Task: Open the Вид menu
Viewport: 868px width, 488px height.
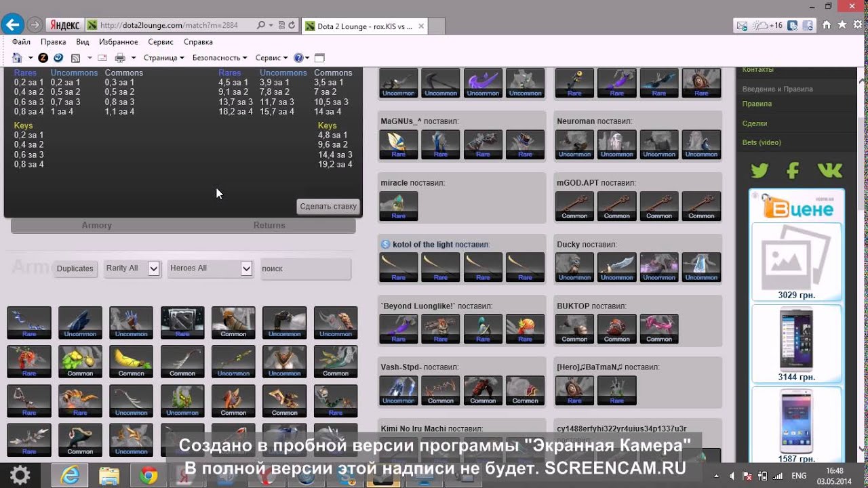Action: coord(83,41)
